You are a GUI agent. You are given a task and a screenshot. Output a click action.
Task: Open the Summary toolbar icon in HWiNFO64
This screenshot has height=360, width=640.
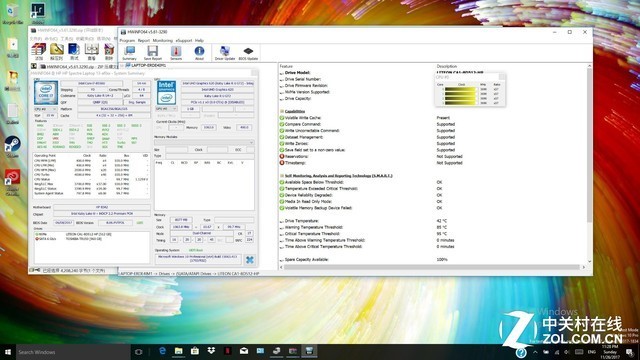click(129, 53)
